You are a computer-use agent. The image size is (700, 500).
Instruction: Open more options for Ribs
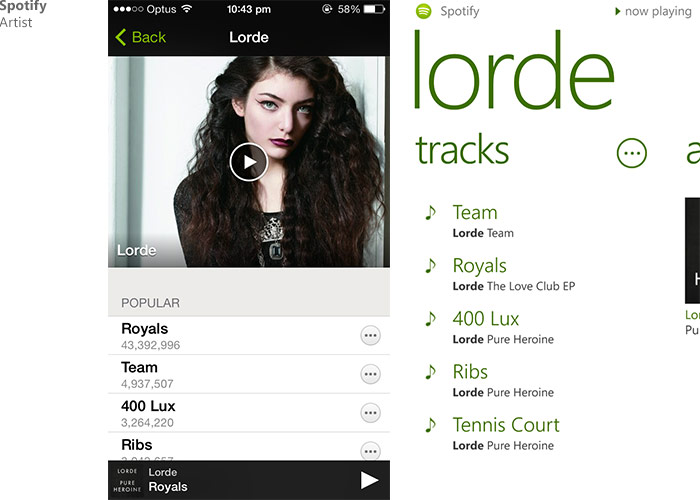(x=370, y=451)
